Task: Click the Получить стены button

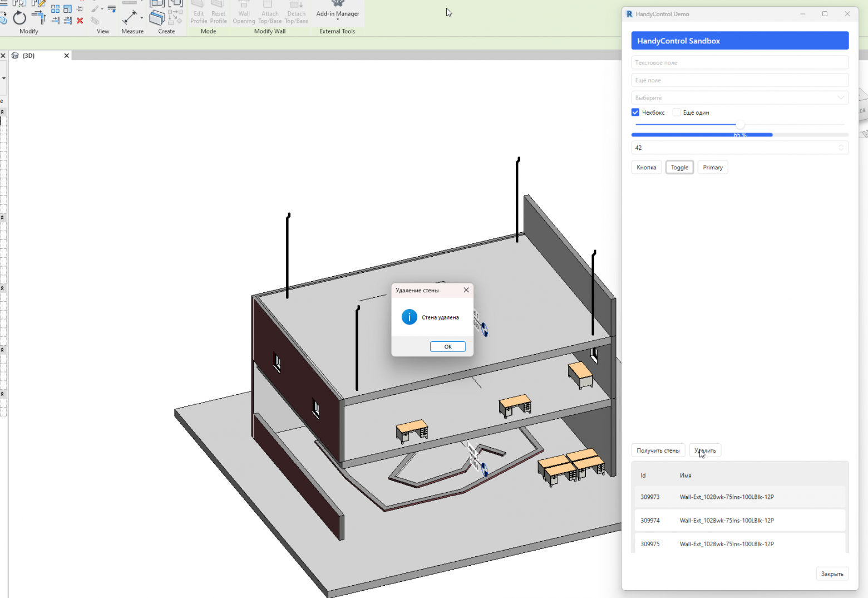Action: (658, 450)
